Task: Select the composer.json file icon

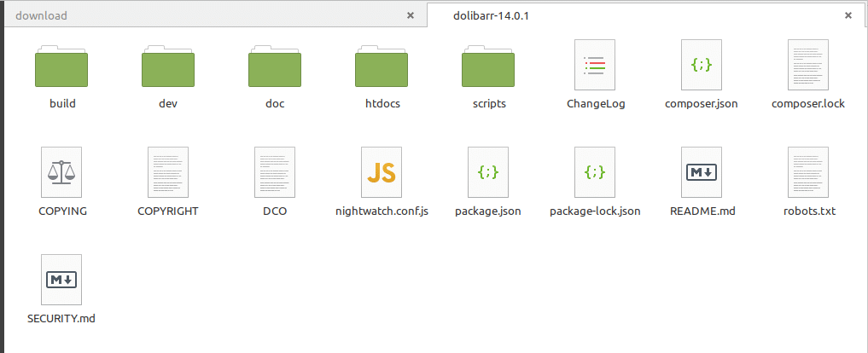Action: (702, 65)
